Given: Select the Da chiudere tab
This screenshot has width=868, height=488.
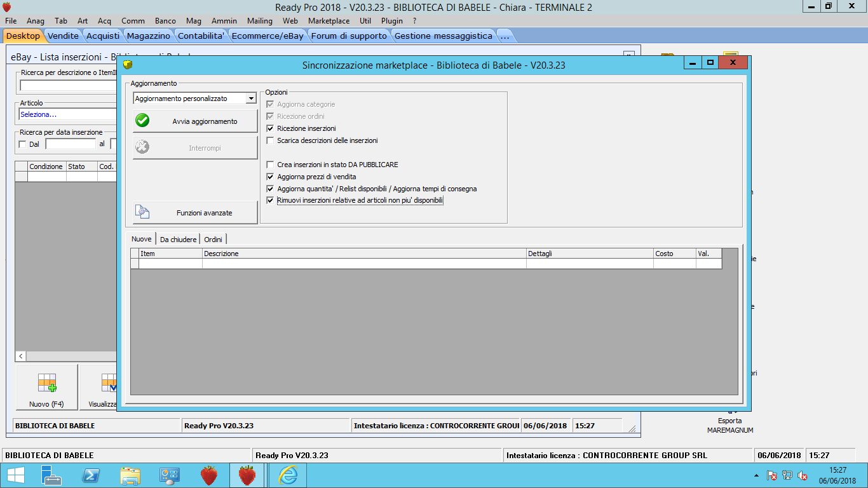Looking at the screenshot, I should point(178,240).
